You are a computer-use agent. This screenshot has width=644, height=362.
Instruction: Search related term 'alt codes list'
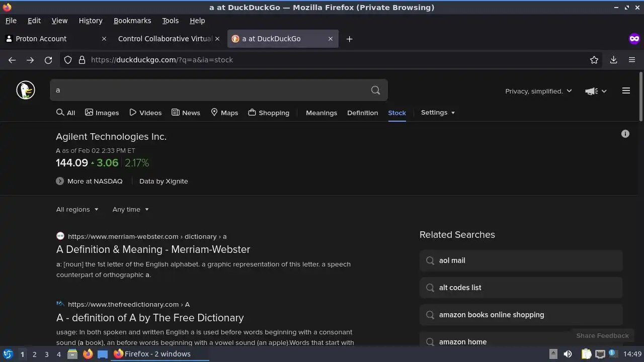coord(521,288)
